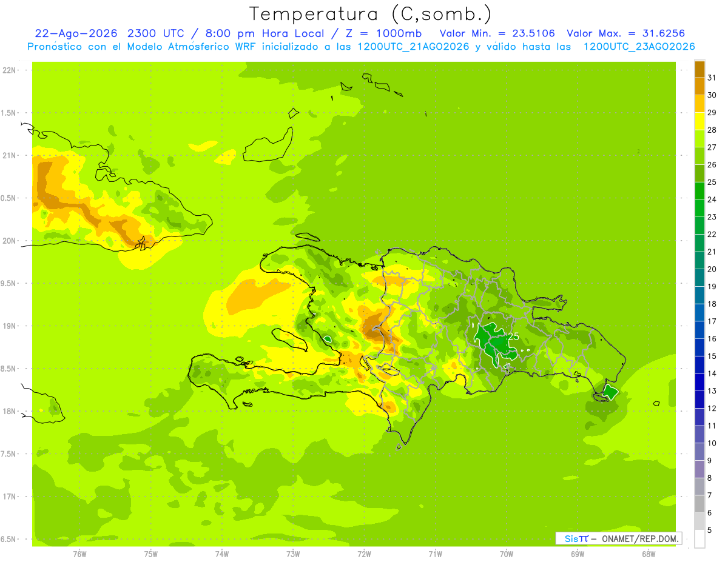
Task: Click the white "25" contour label on map
Action: (513, 336)
